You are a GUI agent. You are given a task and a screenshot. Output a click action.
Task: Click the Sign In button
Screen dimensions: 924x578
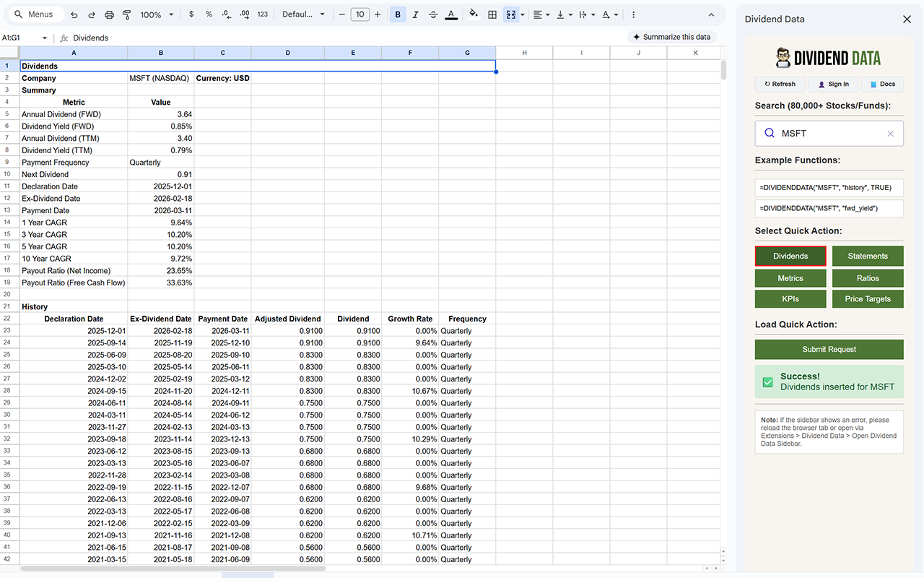(x=833, y=84)
